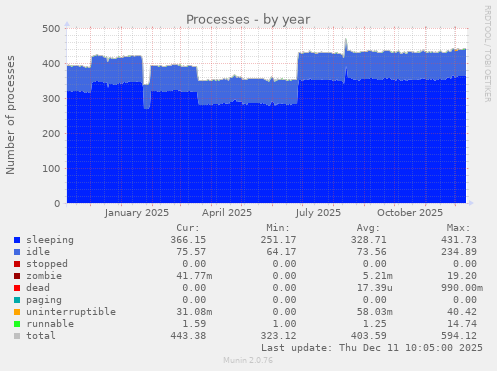
Task: Click the sleeping legend color swatch
Action: [17, 240]
